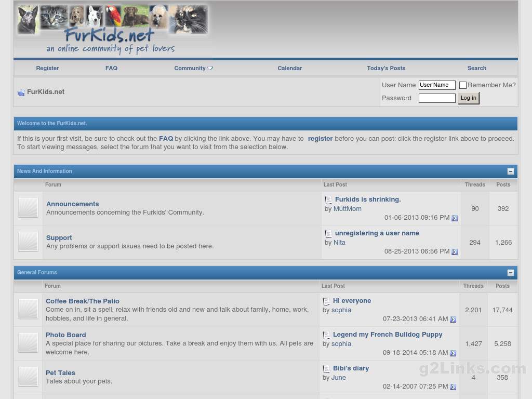
Task: Click the FurKids.net logo banner
Action: click(x=113, y=30)
